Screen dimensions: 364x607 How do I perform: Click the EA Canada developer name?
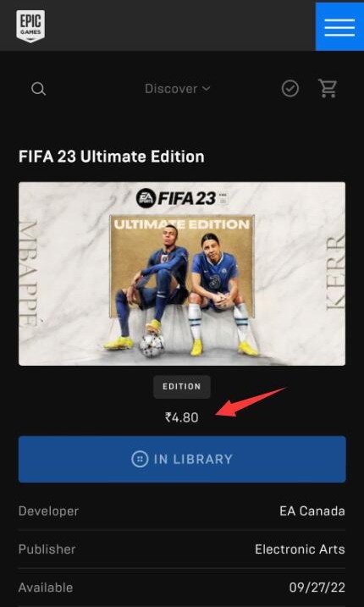tap(312, 511)
